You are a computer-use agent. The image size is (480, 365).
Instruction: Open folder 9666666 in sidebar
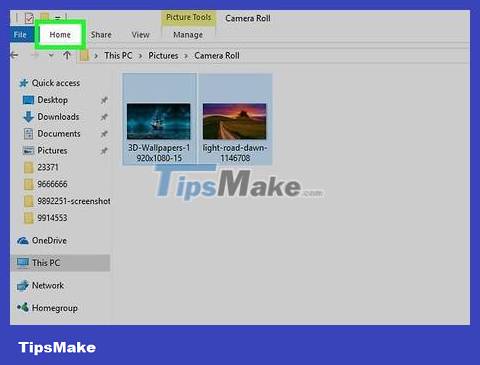tap(52, 184)
